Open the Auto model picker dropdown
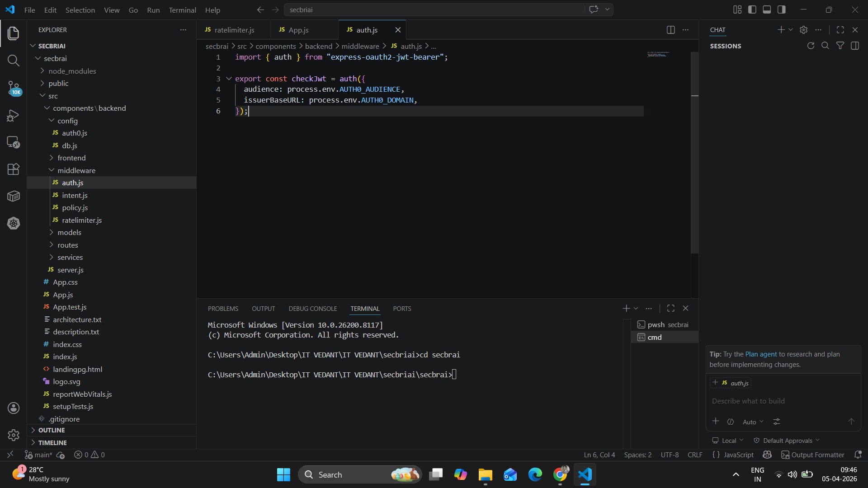868x488 pixels. (753, 422)
